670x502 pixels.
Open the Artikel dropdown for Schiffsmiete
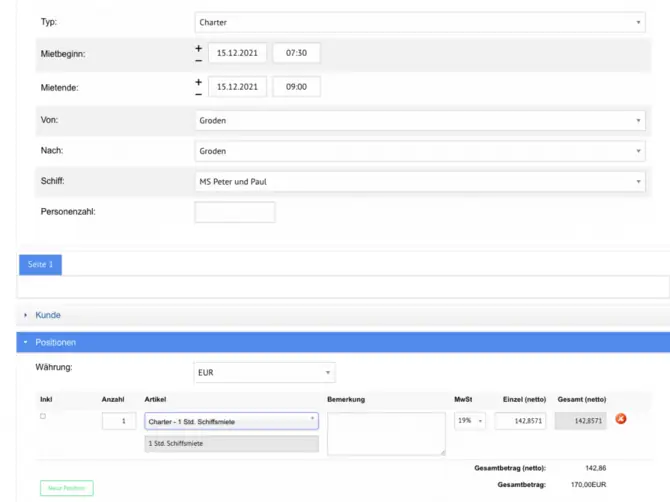point(231,422)
